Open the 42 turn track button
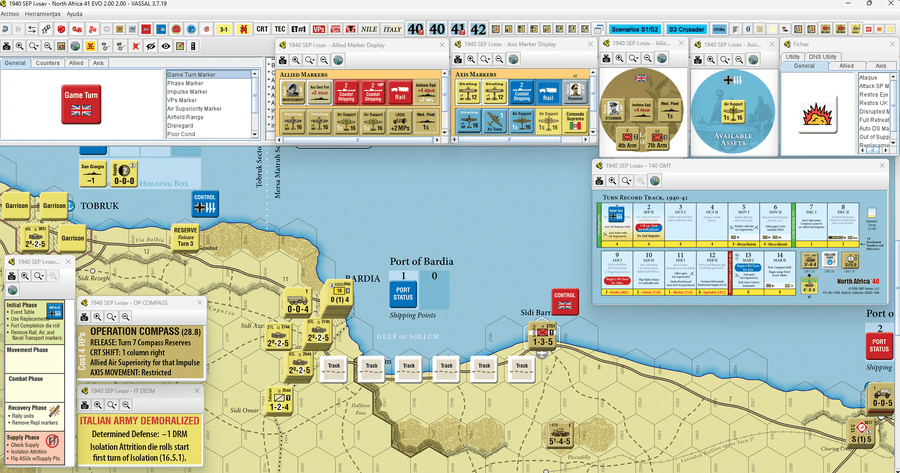The image size is (900, 473). (x=478, y=29)
